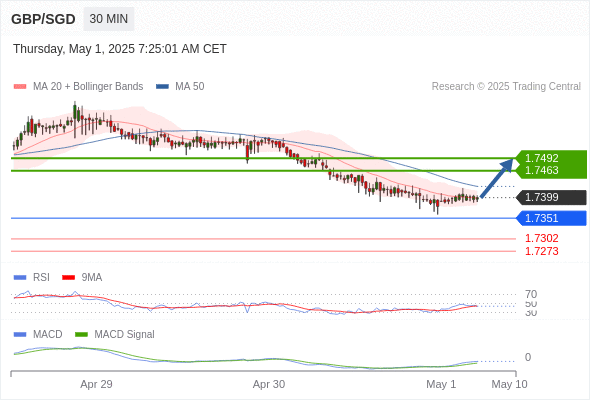Click the Apr 30 date axis label
590x400 pixels.
pos(269,384)
